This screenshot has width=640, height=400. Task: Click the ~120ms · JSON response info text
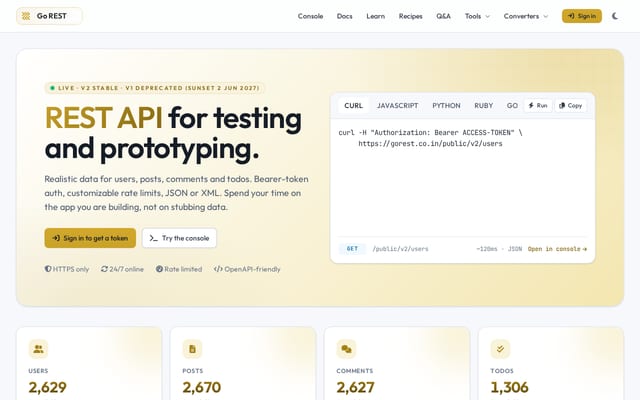(499, 249)
